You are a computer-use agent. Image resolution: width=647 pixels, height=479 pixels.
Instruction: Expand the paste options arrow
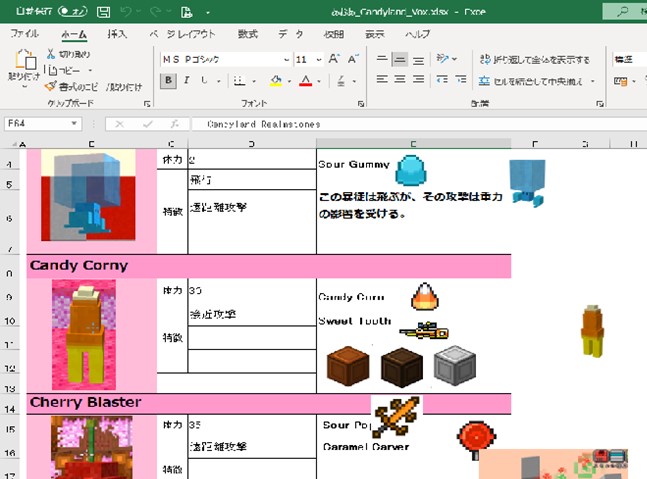24,86
